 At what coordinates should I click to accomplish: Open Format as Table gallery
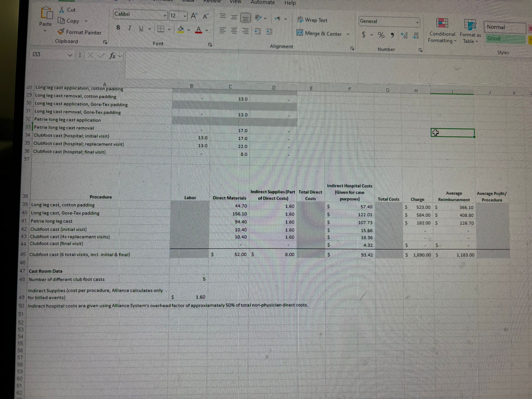tap(470, 31)
